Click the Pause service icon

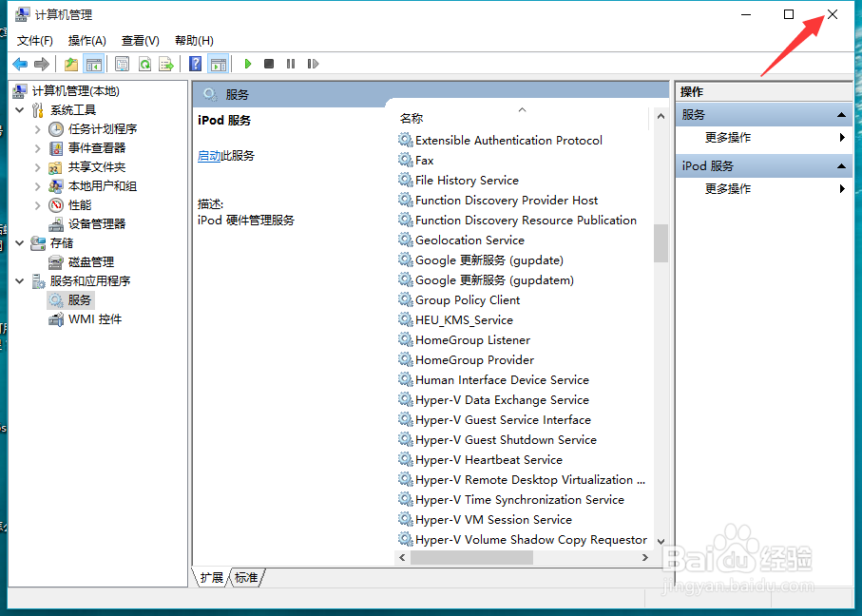coord(291,64)
